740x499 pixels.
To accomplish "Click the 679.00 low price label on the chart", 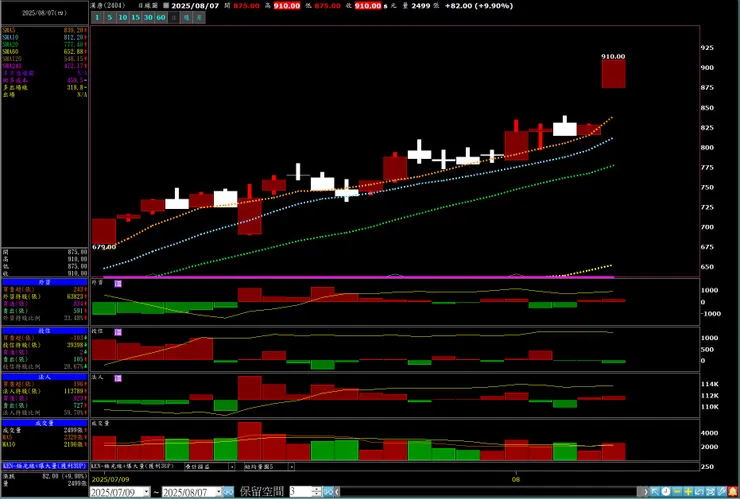I will point(104,247).
